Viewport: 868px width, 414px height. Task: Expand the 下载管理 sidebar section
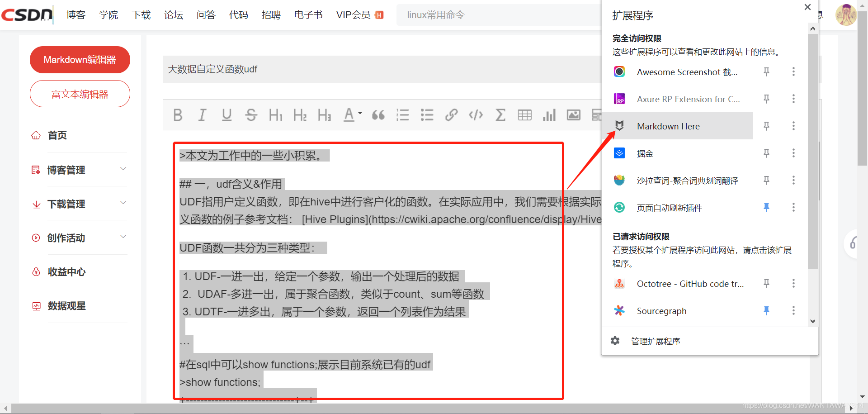[79, 204]
